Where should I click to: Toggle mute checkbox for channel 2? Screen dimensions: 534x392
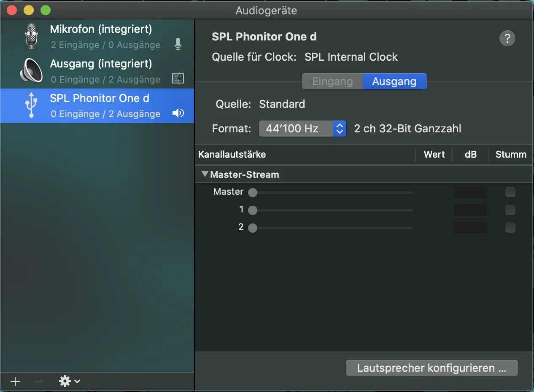click(x=510, y=228)
